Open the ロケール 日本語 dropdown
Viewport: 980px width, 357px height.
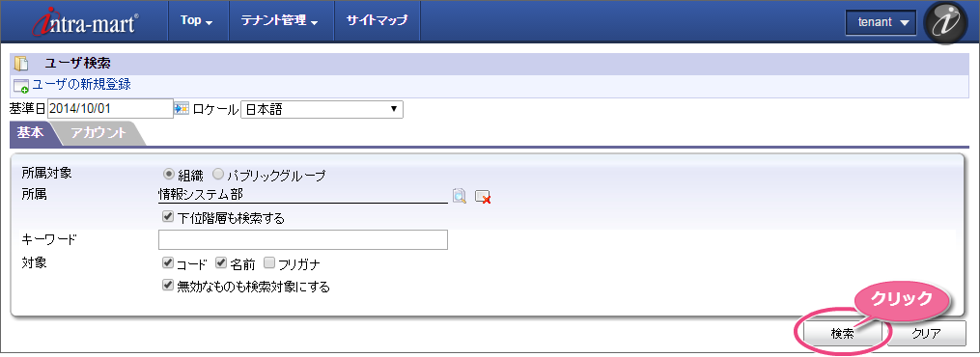click(322, 109)
